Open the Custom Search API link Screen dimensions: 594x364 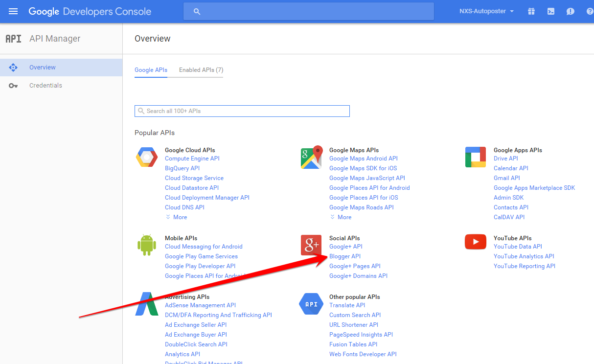pyautogui.click(x=355, y=315)
